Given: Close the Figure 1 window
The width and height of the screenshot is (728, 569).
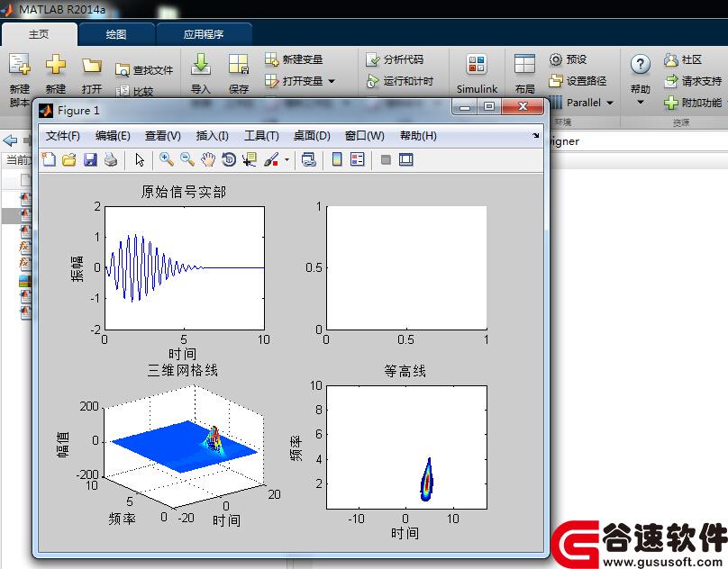Looking at the screenshot, I should [x=523, y=107].
